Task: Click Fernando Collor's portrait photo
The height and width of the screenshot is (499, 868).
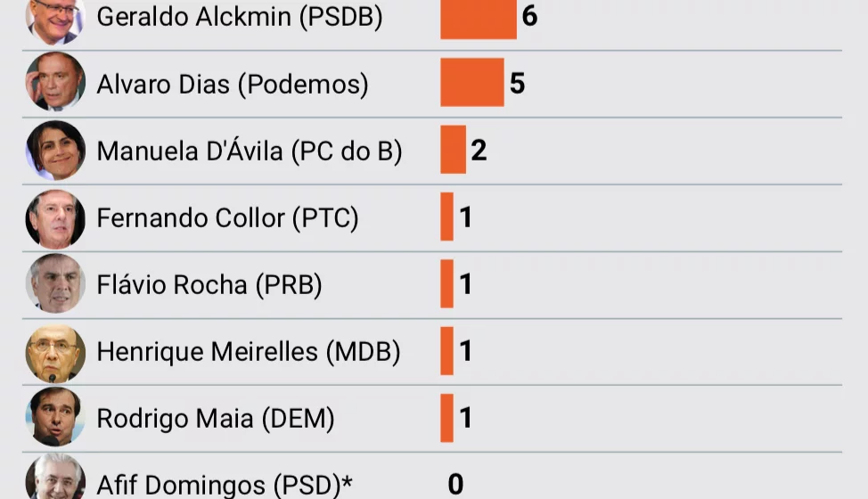Action: 55,218
